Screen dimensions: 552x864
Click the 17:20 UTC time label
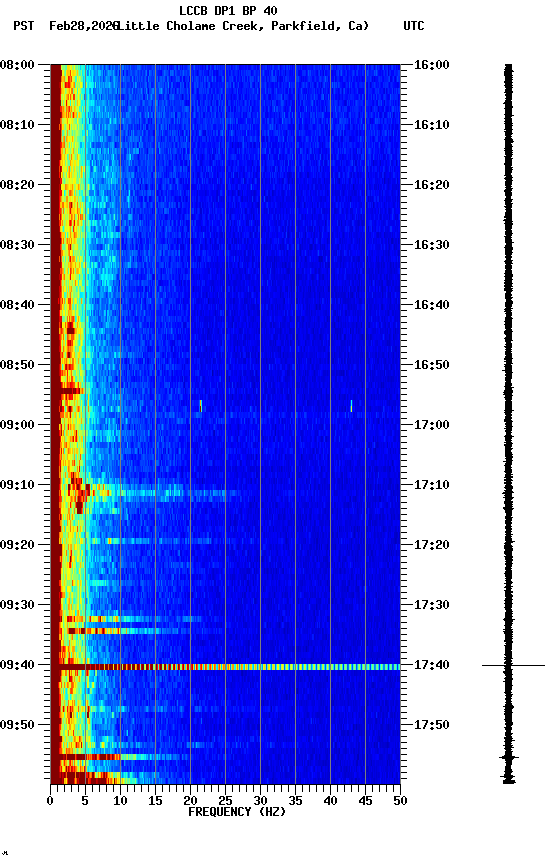431,545
